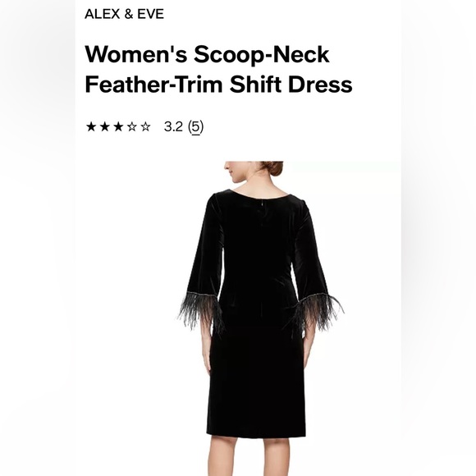Image resolution: width=476 pixels, height=476 pixels.
Task: Open the ALEX & EVE brand link
Action: (124, 14)
